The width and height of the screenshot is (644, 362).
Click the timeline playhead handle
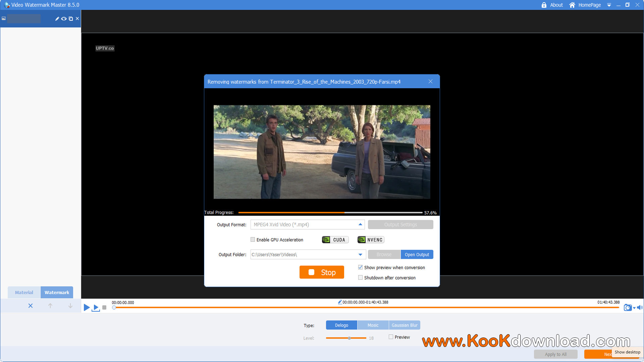click(114, 307)
